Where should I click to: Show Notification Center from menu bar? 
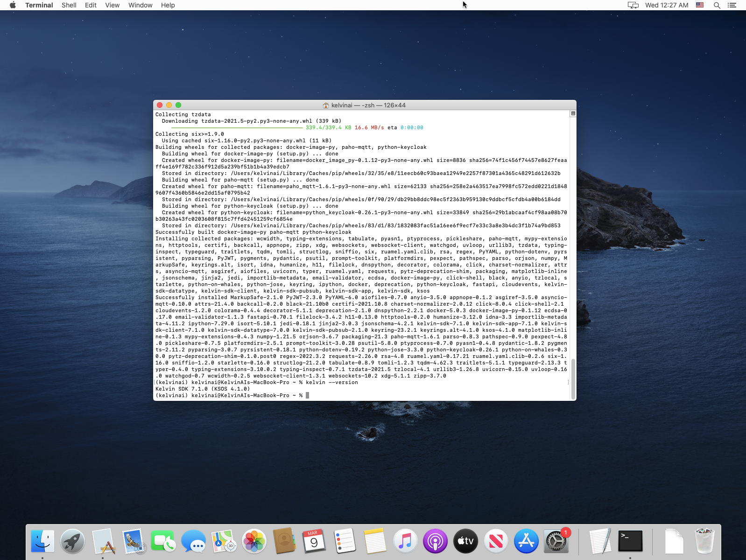pyautogui.click(x=732, y=5)
